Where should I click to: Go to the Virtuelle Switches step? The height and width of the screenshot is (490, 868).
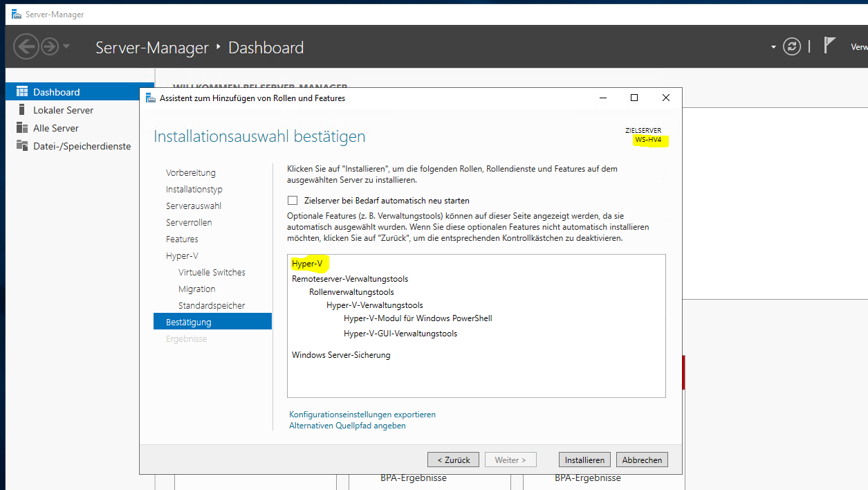click(x=212, y=273)
